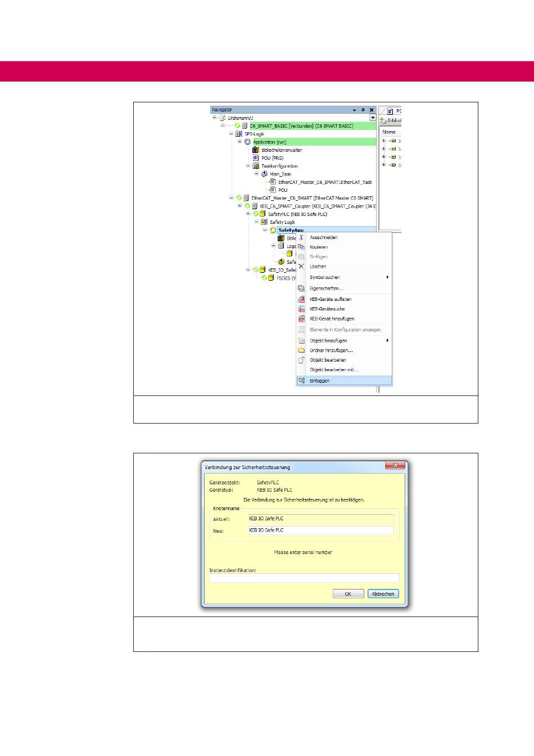Open the Symbol suchen submenu
The width and height of the screenshot is (534, 756).
tap(344, 277)
